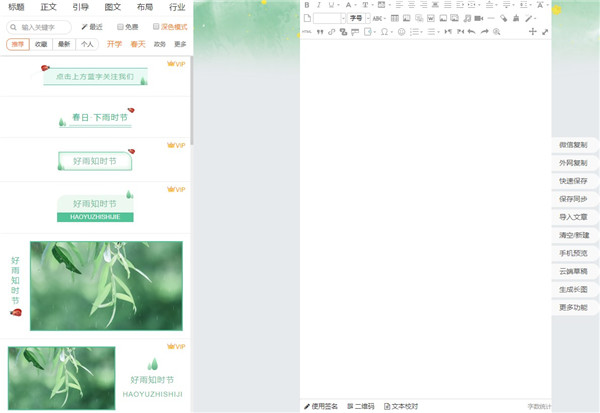Select the 行业 tab
600x413 pixels.
(177, 7)
